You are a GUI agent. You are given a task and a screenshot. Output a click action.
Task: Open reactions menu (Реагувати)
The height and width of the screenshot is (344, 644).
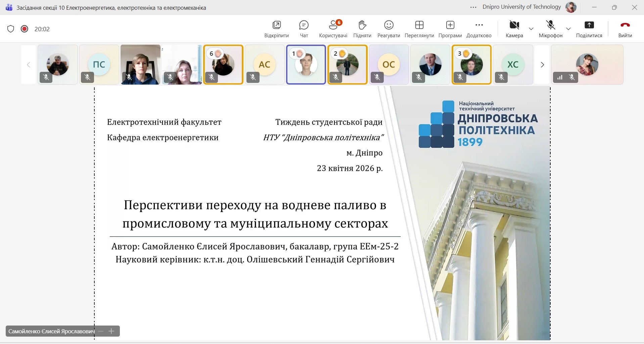(x=388, y=29)
